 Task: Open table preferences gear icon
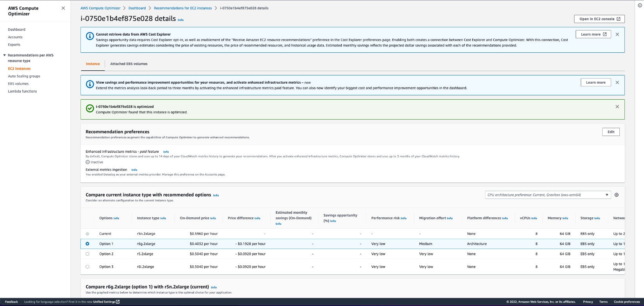[617, 195]
